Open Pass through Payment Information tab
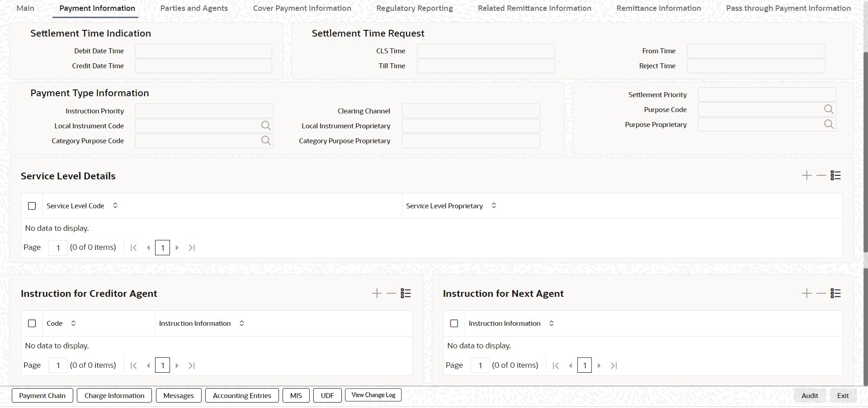This screenshot has height=408, width=868. 788,8
